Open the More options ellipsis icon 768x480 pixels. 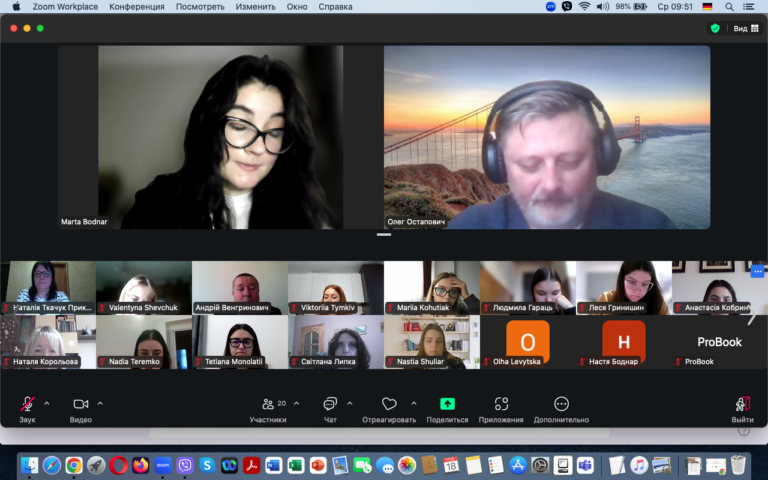click(561, 404)
